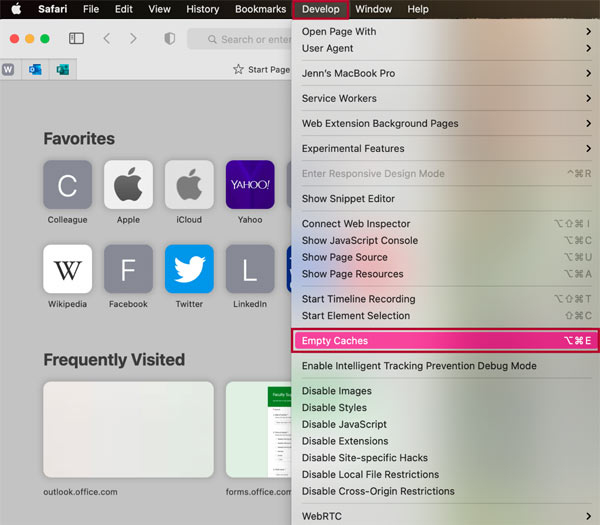The width and height of the screenshot is (600, 525).
Task: Choose Start Element Selection
Action: coord(445,316)
